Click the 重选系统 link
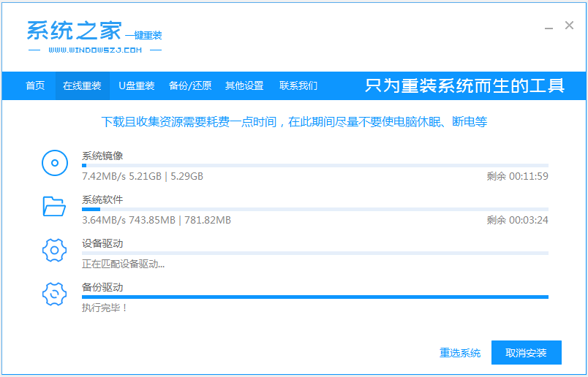Viewport: 588px width, 377px height. click(x=460, y=353)
